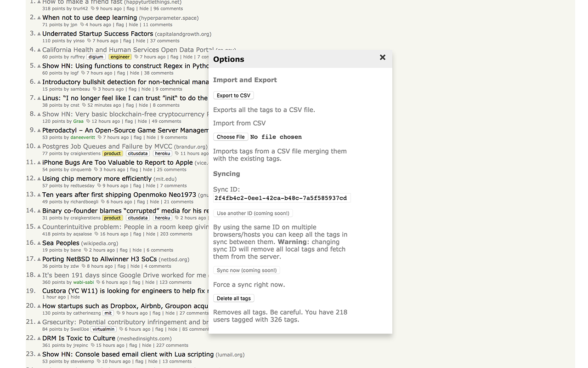Click inside the Sync ID field
This screenshot has width=588, height=368.
click(x=282, y=198)
